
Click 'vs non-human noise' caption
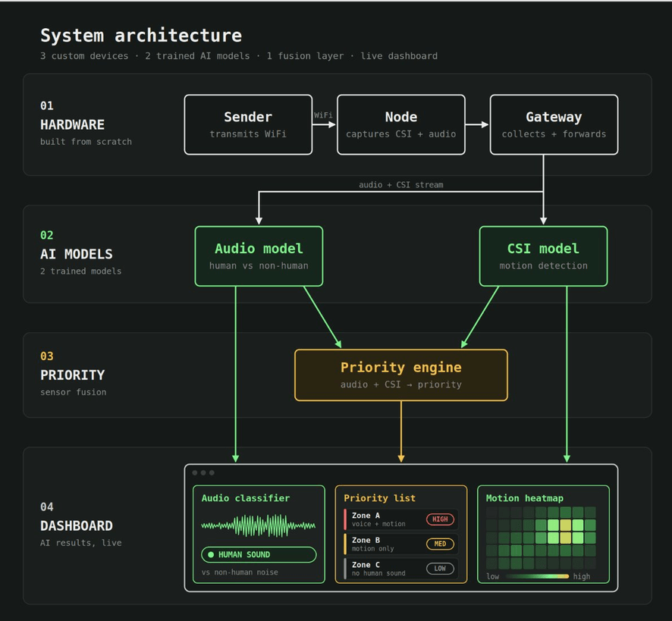240,572
